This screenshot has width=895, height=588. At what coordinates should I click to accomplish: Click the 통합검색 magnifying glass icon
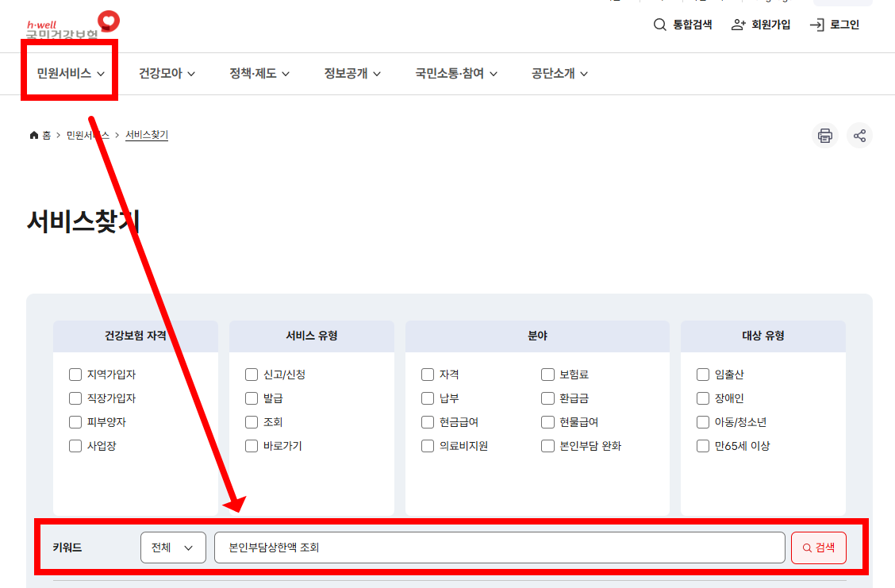point(660,25)
